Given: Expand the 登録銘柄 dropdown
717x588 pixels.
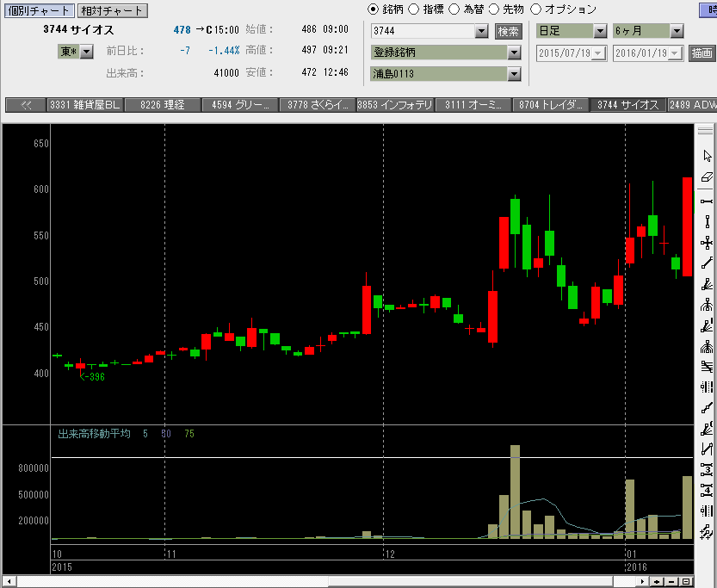Looking at the screenshot, I should (x=514, y=53).
